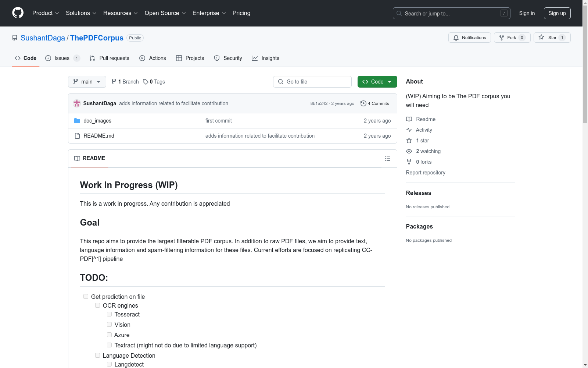Open the green Code dropdown button
The image size is (588, 368).
pos(377,82)
